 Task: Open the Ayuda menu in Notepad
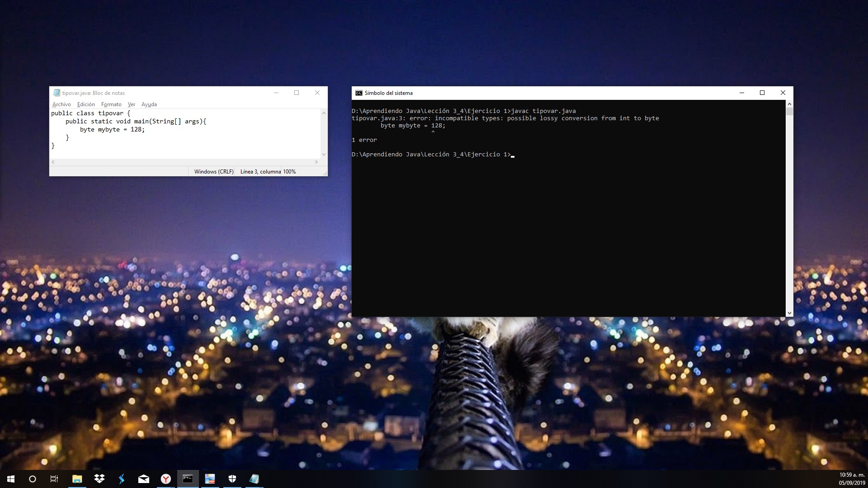(x=149, y=104)
